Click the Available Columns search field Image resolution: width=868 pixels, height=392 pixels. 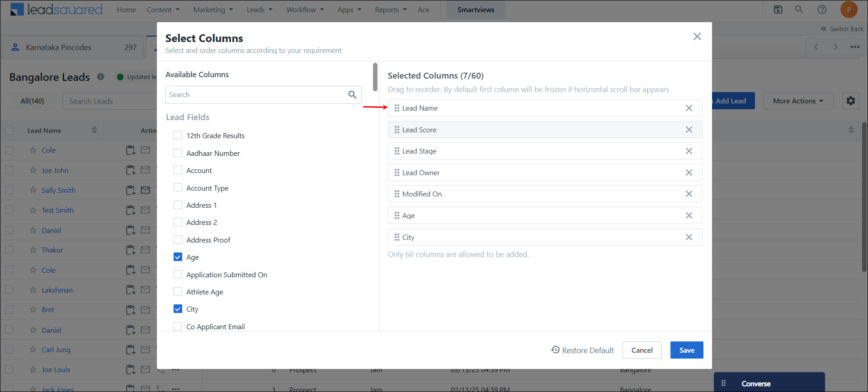[x=255, y=95]
